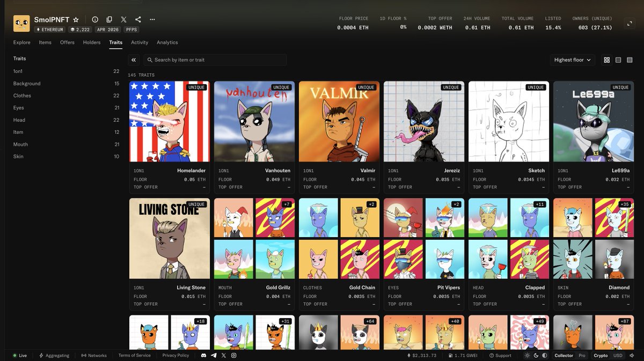The width and height of the screenshot is (644, 361).
Task: Go to the Holders tab
Action: (92, 42)
